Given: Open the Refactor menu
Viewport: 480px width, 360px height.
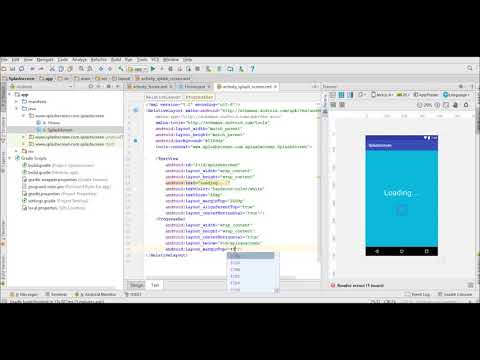Looking at the screenshot, I should pos(99,60).
